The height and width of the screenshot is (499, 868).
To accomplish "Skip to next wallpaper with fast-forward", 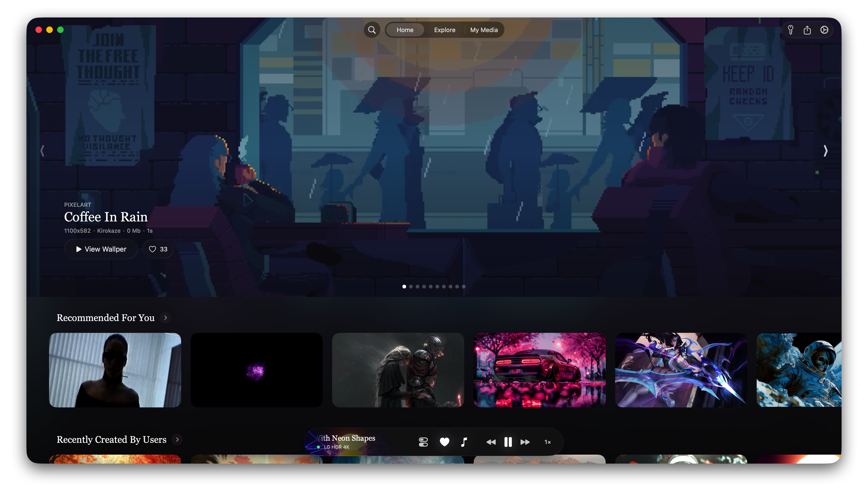I will coord(525,442).
